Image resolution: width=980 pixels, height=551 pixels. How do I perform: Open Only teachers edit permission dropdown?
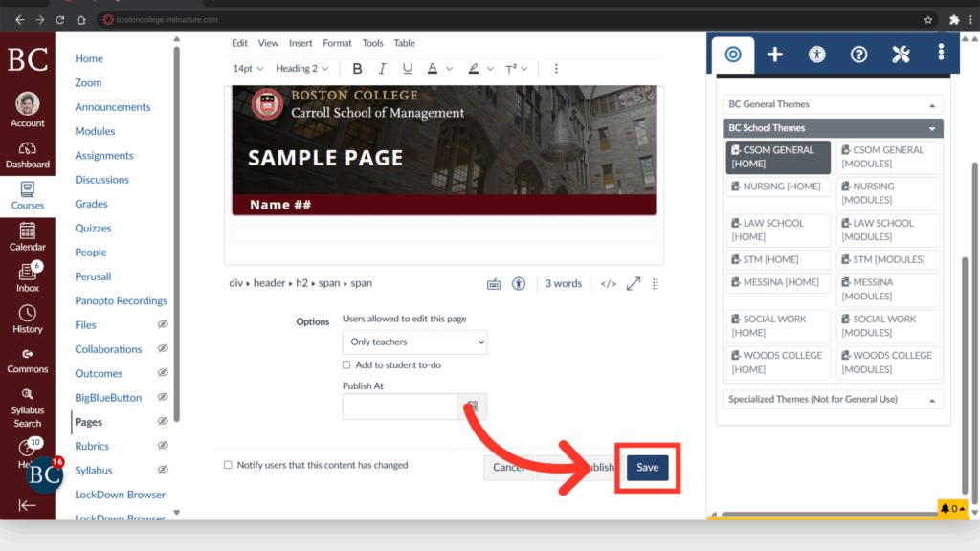pos(414,342)
